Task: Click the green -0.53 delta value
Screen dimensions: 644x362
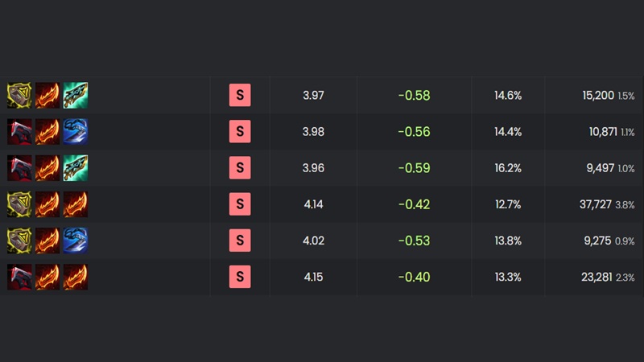Action: [414, 241]
